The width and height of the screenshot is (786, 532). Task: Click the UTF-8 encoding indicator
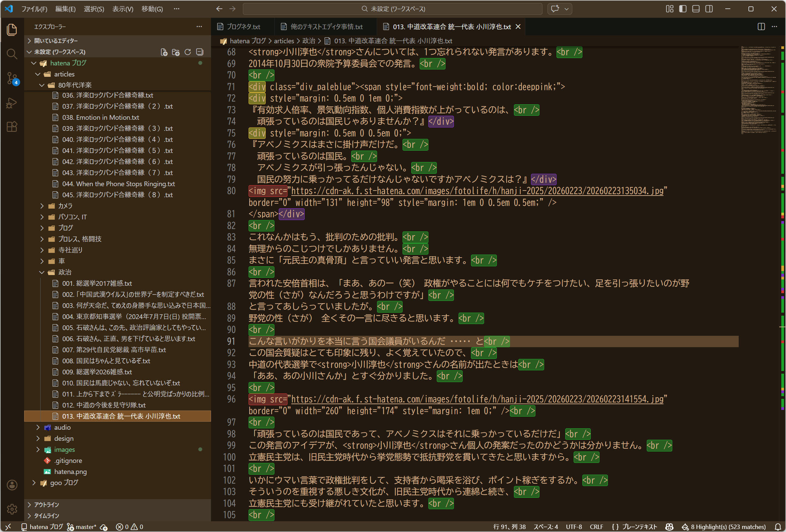(x=574, y=527)
